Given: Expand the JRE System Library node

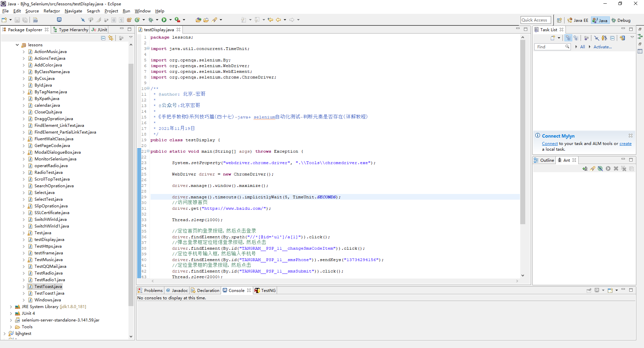Looking at the screenshot, I should pyautogui.click(x=11, y=307).
